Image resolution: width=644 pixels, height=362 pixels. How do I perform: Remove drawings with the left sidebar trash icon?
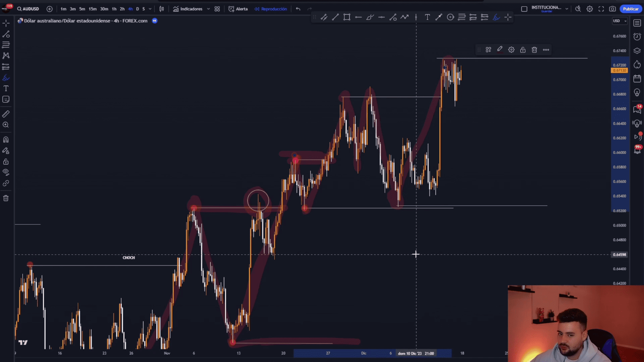(x=6, y=198)
